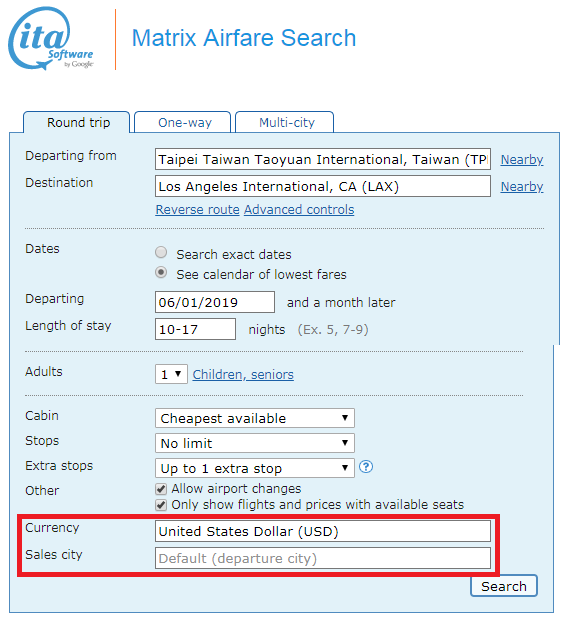This screenshot has height=622, width=564.
Task: Open the Stops dropdown
Action: pyautogui.click(x=255, y=443)
